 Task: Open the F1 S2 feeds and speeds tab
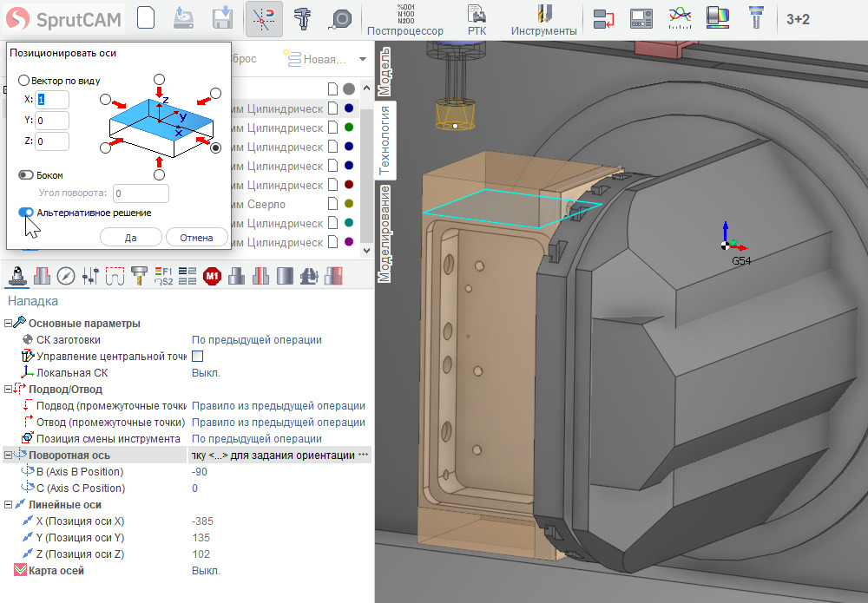click(163, 276)
